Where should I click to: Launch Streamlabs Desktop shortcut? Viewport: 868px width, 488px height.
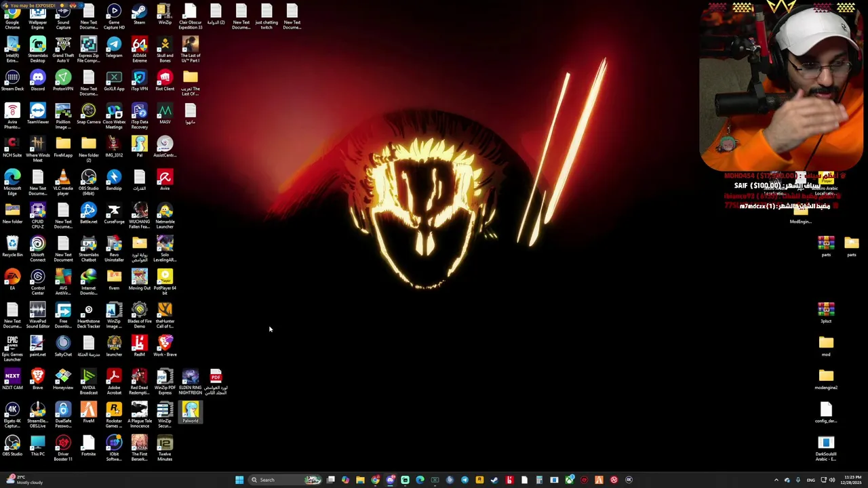pos(38,49)
